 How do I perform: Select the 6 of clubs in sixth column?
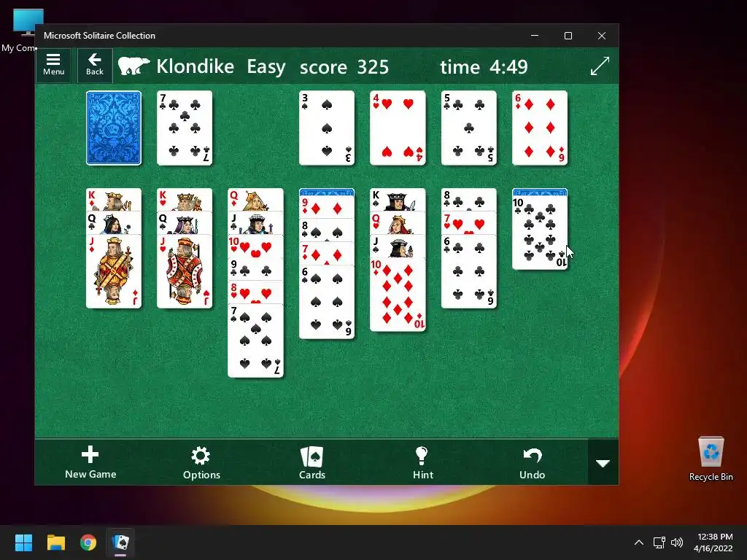tap(469, 271)
